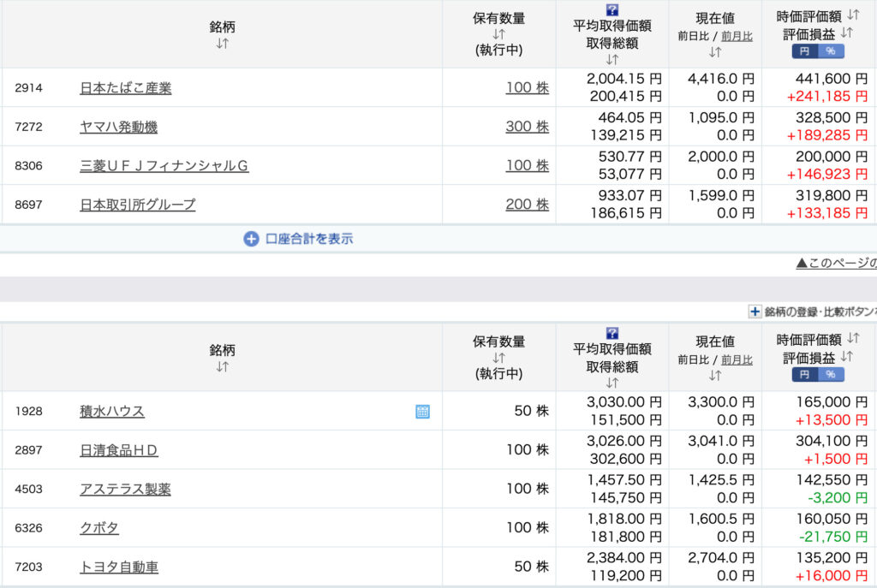Click the +189,285 円 profit value
Screen dimensions: 877x588
[827, 135]
